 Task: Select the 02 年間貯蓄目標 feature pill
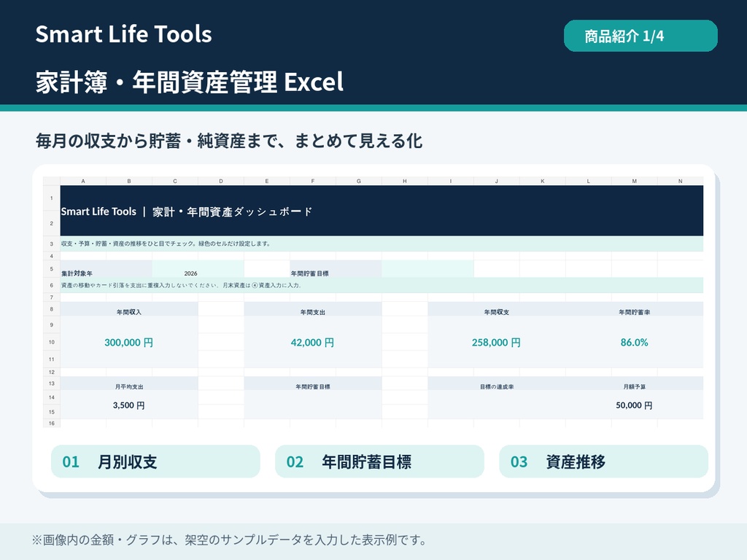click(x=379, y=462)
